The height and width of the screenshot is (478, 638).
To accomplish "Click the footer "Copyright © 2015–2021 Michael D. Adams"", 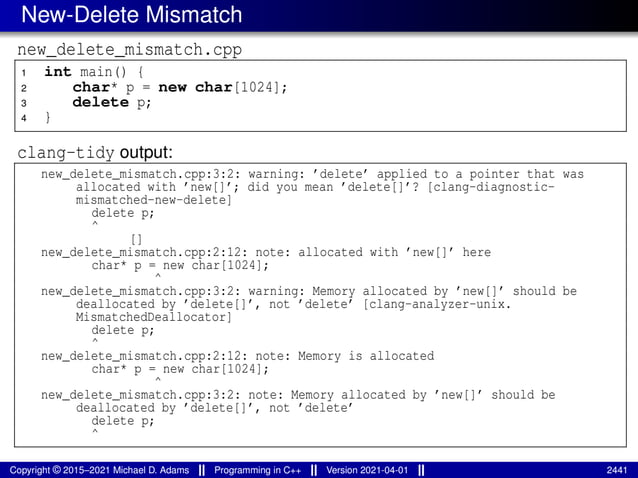I will pyautogui.click(x=99, y=470).
